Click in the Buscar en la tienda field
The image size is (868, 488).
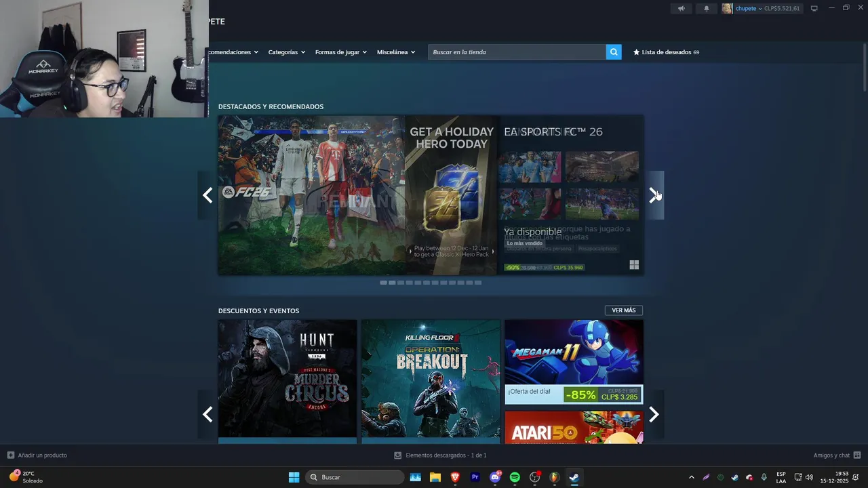(517, 52)
